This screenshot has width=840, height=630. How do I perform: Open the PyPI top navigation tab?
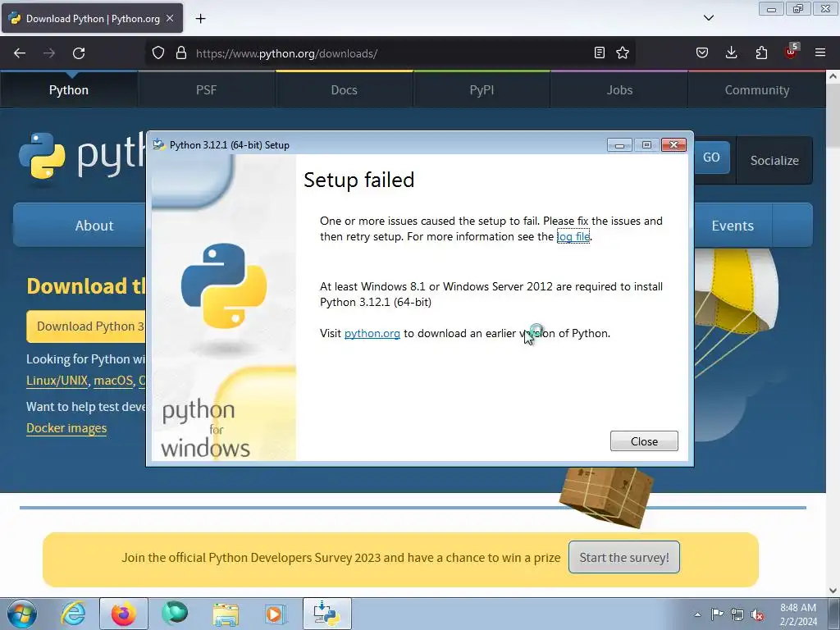pyautogui.click(x=482, y=90)
